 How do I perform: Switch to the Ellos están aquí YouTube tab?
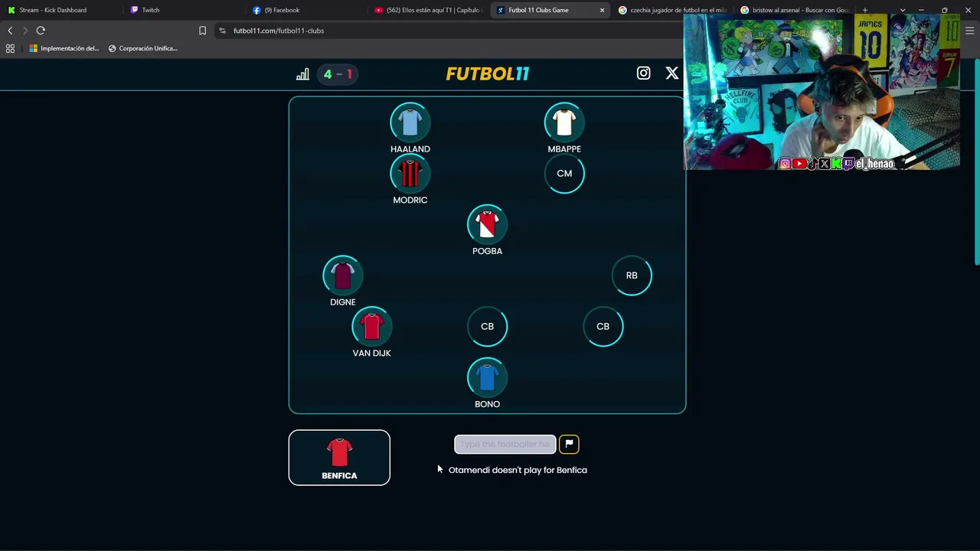429,10
